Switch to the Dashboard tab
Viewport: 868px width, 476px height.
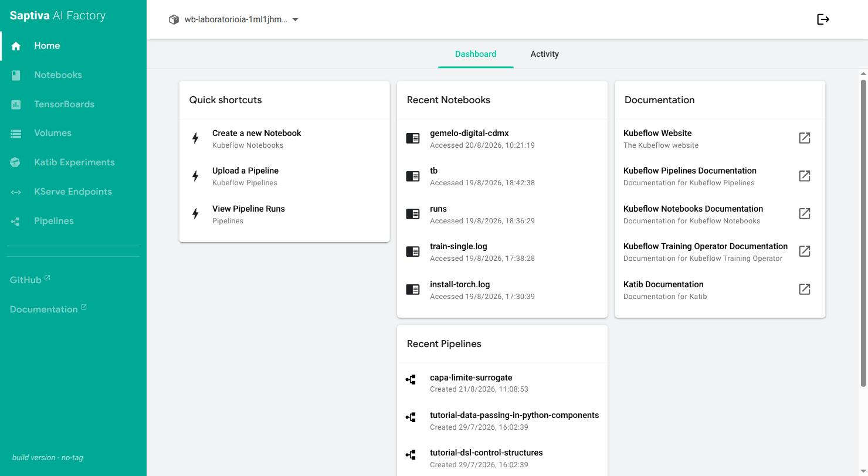click(x=476, y=54)
